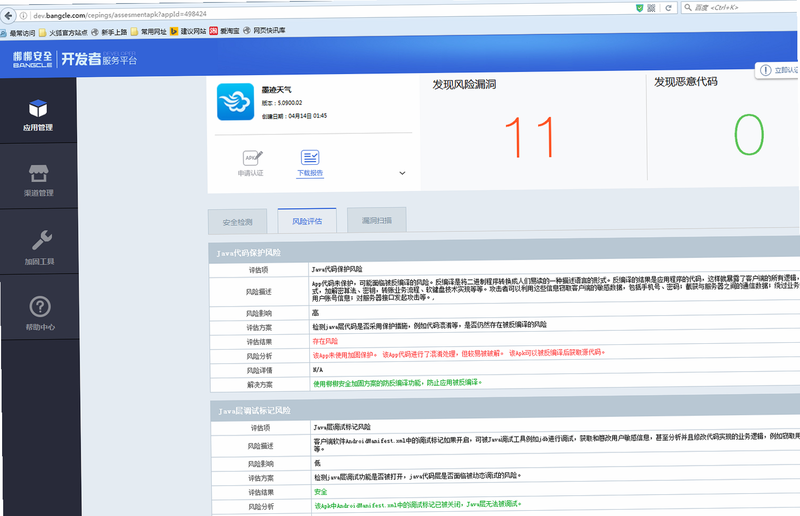The image size is (800, 516).
Task: Open the 下载报告 link text
Action: coord(310,173)
